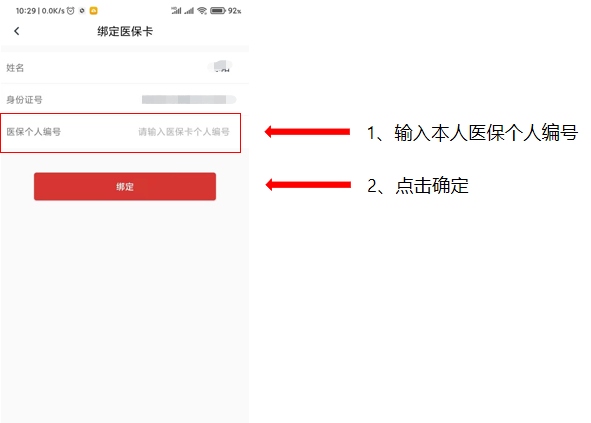Click the red arrow beside step 2

click(308, 185)
